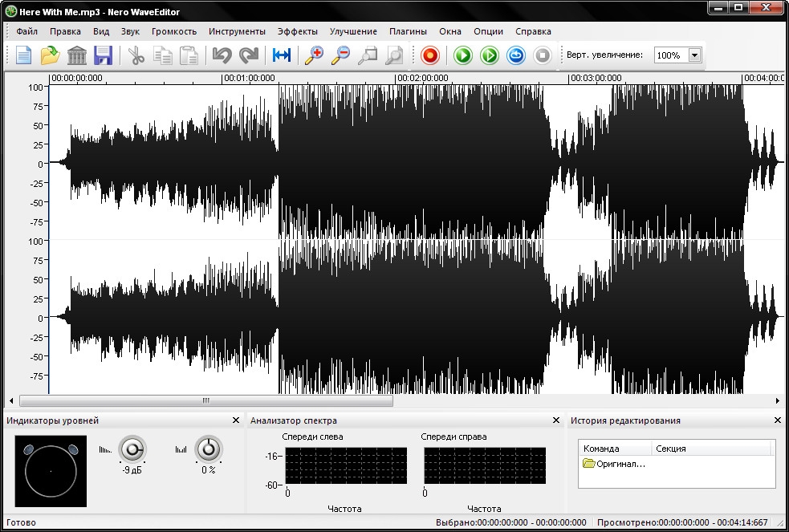Save the file with the floppy disk icon

[103, 55]
